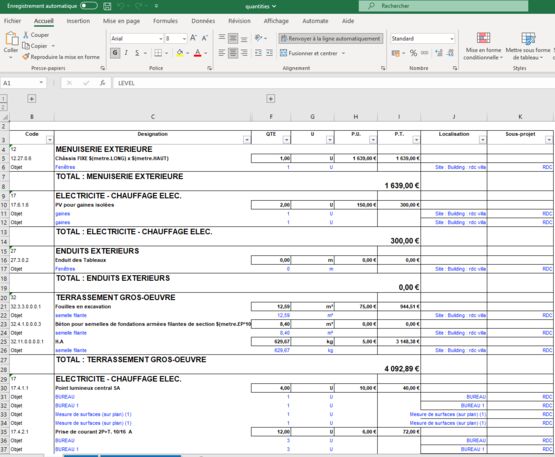Open the QTE column filter dropdown
This screenshot has width=555, height=457.
coord(286,140)
